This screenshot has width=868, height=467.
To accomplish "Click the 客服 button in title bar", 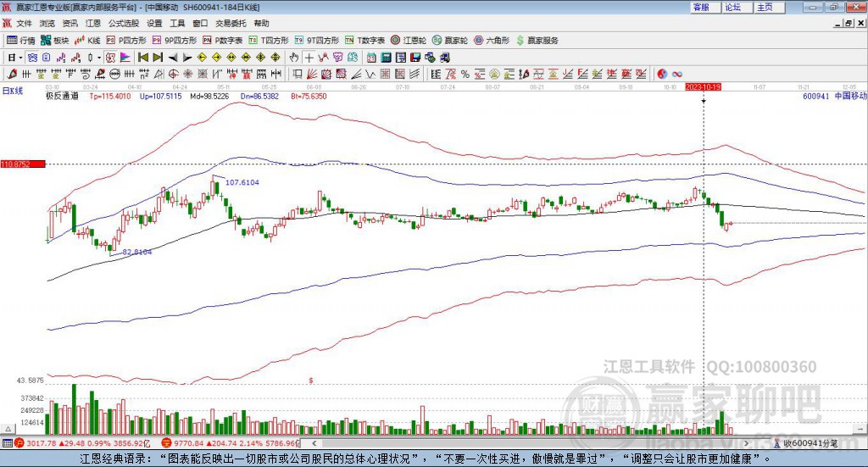I will (x=704, y=7).
